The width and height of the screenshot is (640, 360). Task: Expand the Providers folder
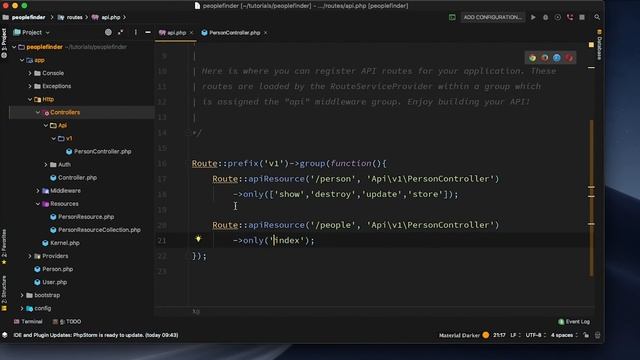pos(30,256)
